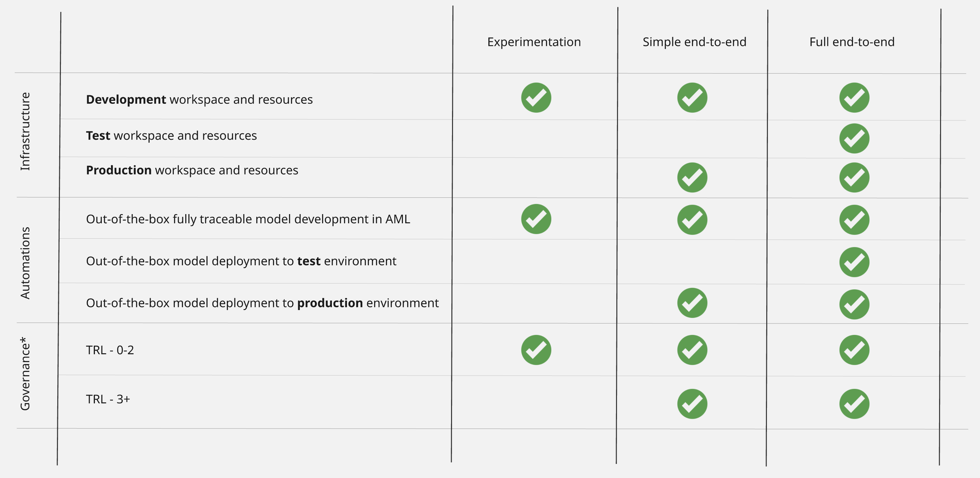Click Full end-to-end check for TRL - 3+
980x478 pixels.
pos(854,404)
